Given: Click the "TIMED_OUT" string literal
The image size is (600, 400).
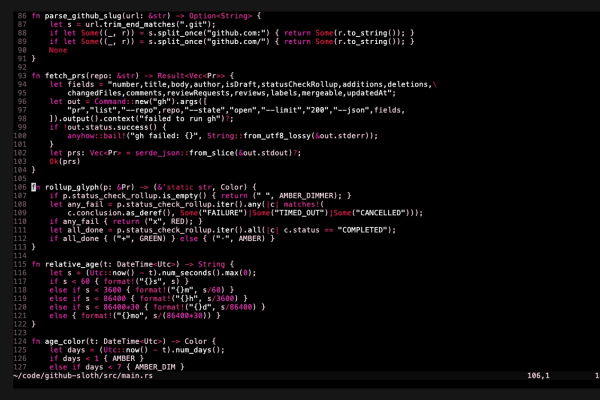Looking at the screenshot, I should [x=301, y=213].
